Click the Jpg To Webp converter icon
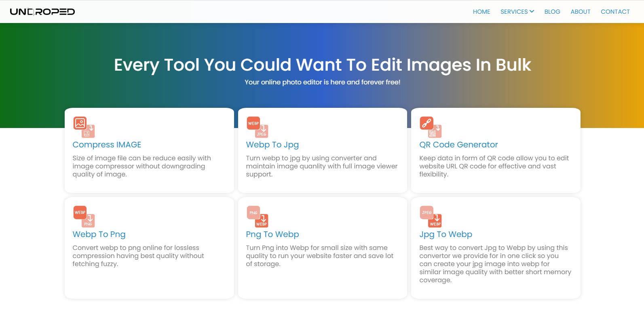 (431, 217)
